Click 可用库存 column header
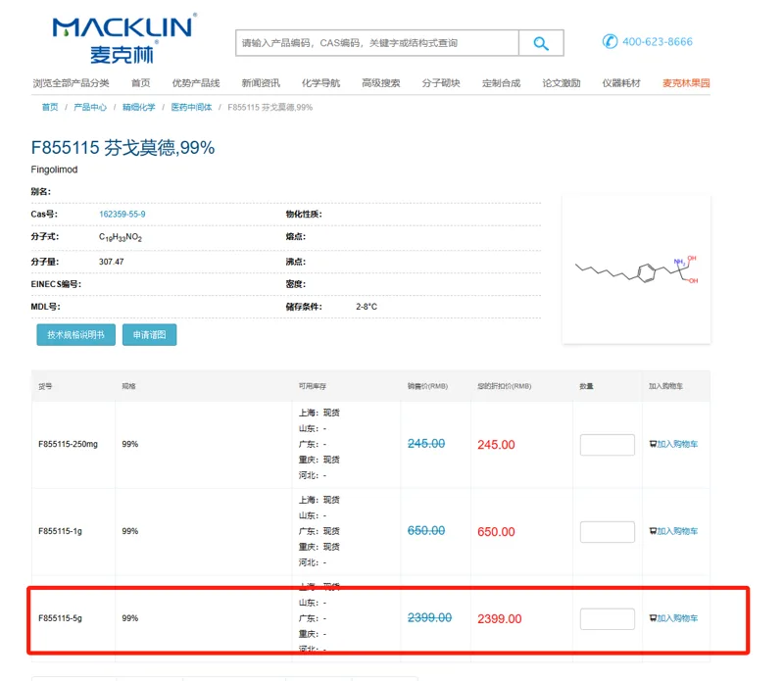 [313, 386]
